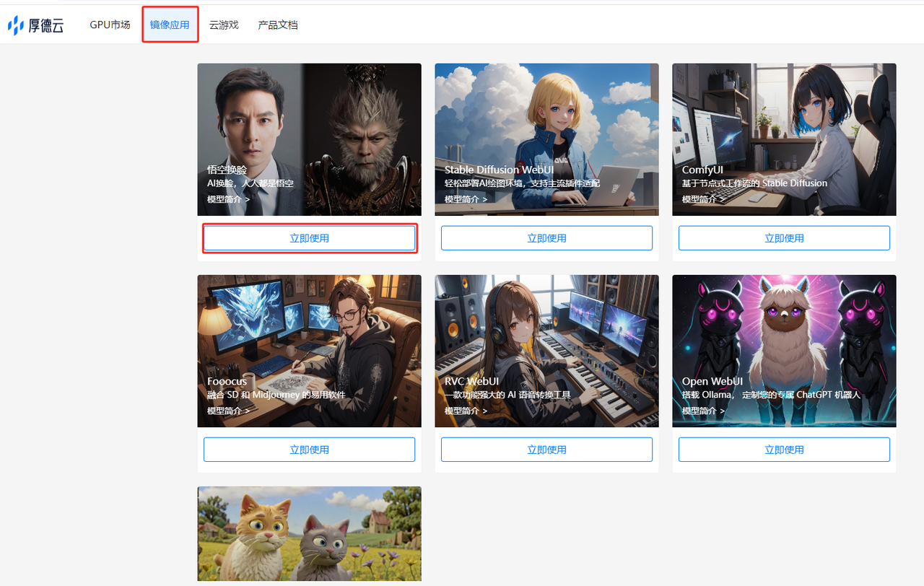Viewport: 924px width, 586px height.
Task: Click the description 轻松部署AI绘图环境
Action: pos(522,183)
